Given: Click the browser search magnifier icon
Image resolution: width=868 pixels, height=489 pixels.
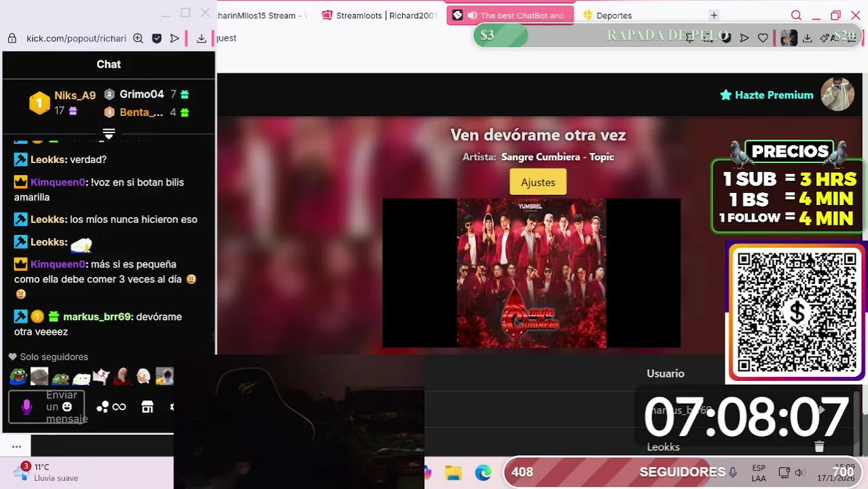Looking at the screenshot, I should (x=796, y=15).
